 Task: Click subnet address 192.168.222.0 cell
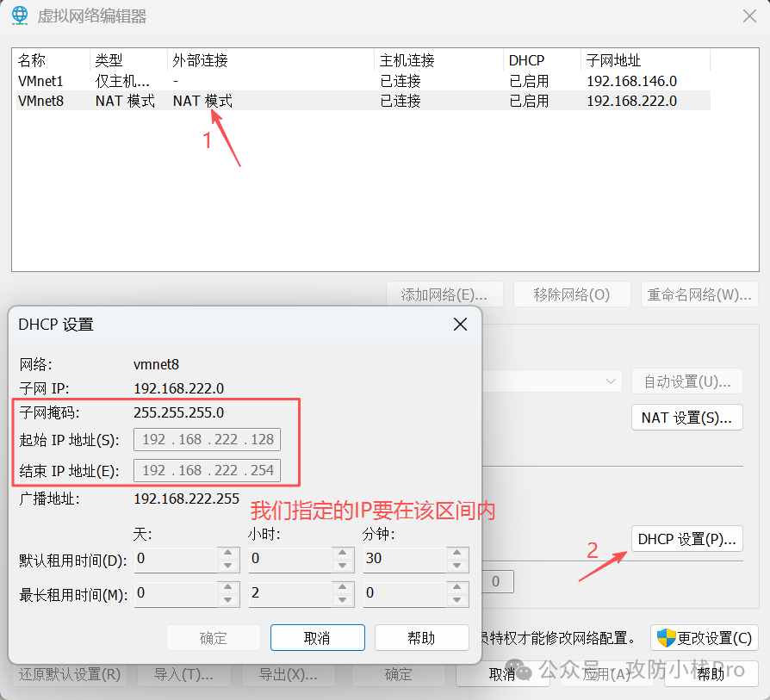(631, 101)
